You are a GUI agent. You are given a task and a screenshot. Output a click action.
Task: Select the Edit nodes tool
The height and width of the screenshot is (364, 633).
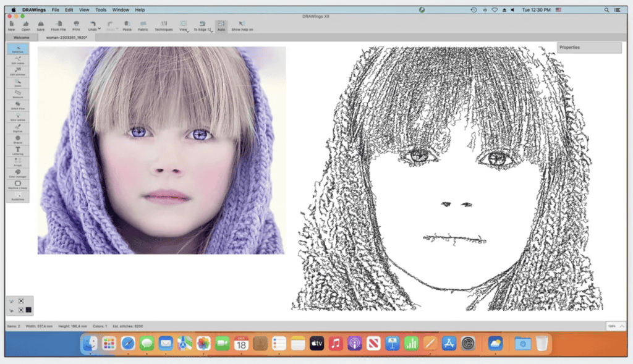click(x=18, y=61)
